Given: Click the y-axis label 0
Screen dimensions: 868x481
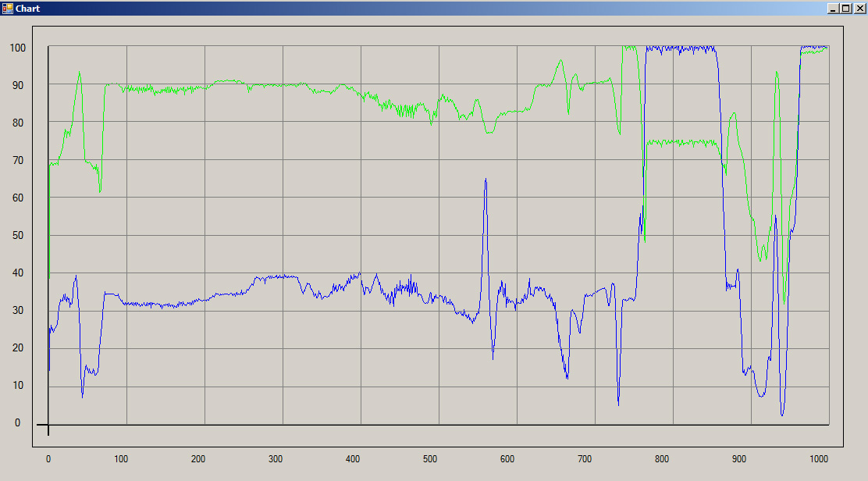Looking at the screenshot, I should click(18, 422).
